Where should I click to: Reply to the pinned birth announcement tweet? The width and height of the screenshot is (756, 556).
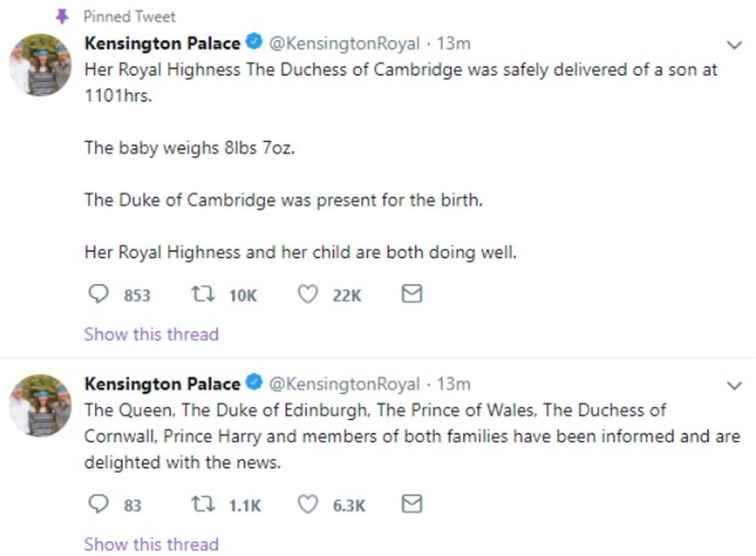[100, 295]
